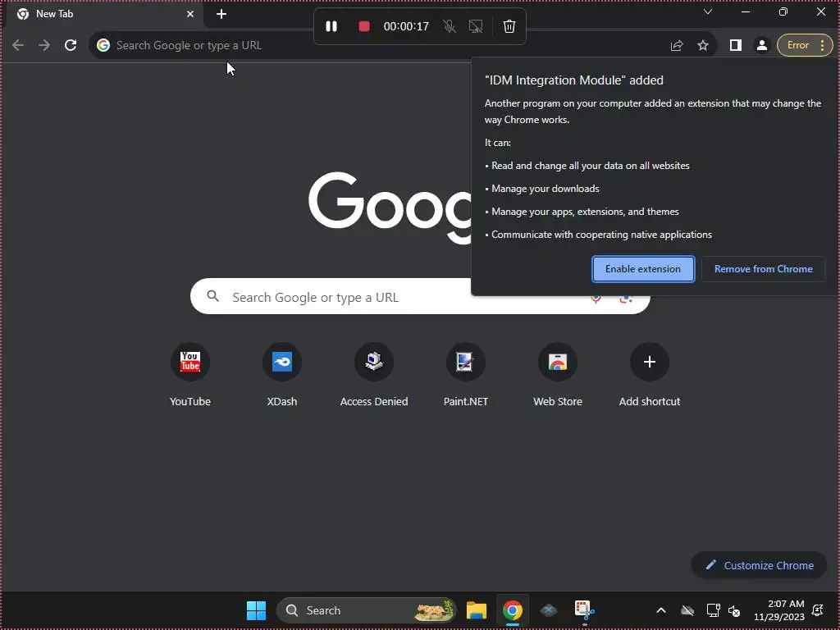This screenshot has width=840, height=630.
Task: Open the side panel icon
Action: (x=736, y=46)
